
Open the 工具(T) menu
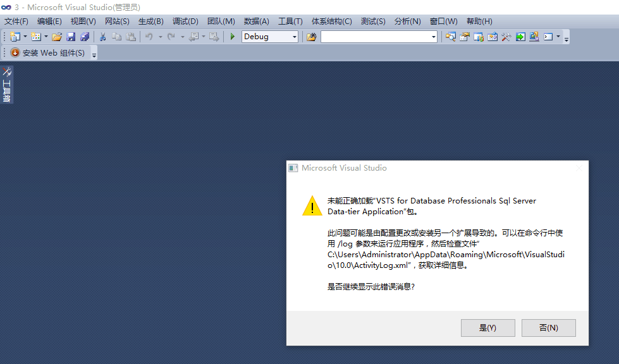click(x=290, y=21)
